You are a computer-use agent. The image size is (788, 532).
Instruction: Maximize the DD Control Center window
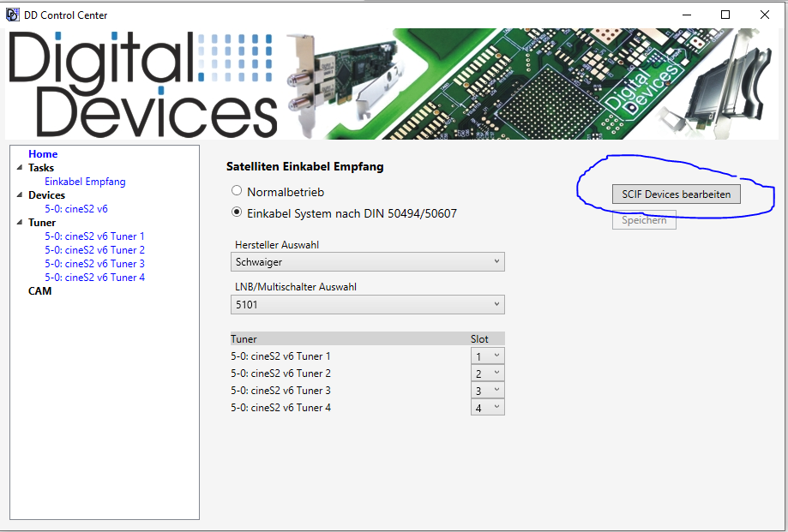(x=725, y=15)
